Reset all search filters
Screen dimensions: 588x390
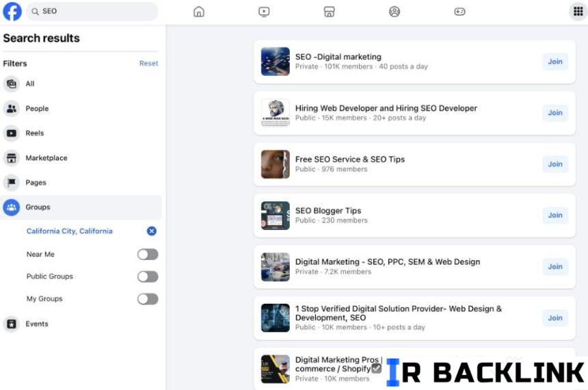[148, 64]
